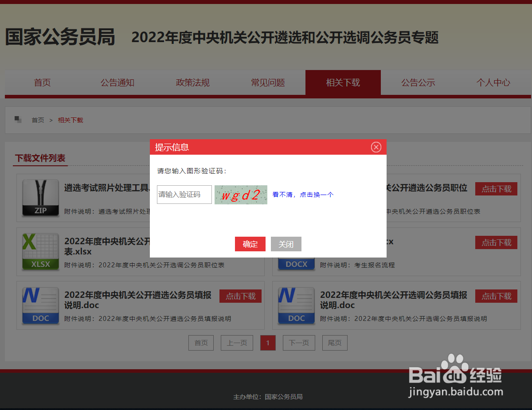This screenshot has width=532, height=410.
Task: Click the DOC icon for 公开选调公务员填报说明
Action: pos(297,306)
